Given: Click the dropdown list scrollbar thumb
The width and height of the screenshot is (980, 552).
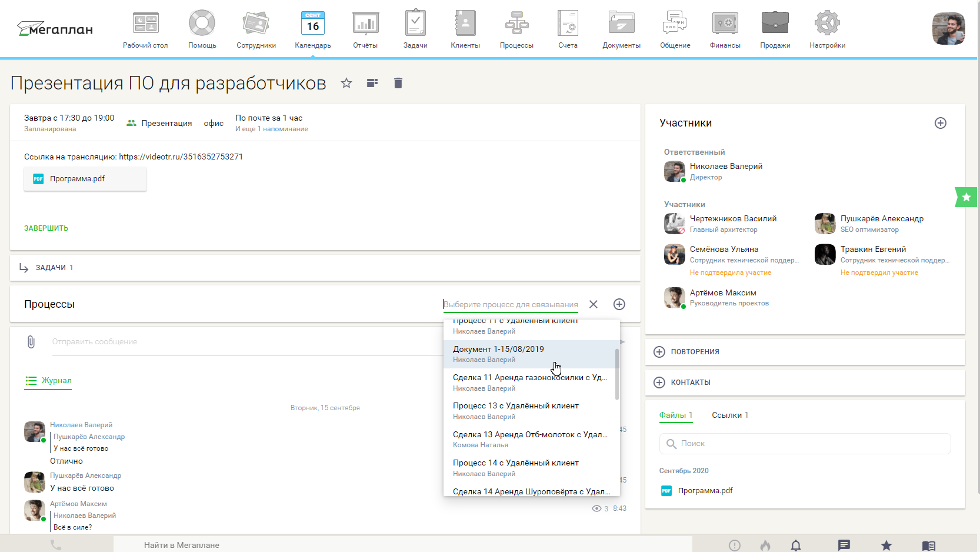Looking at the screenshot, I should coord(617,374).
